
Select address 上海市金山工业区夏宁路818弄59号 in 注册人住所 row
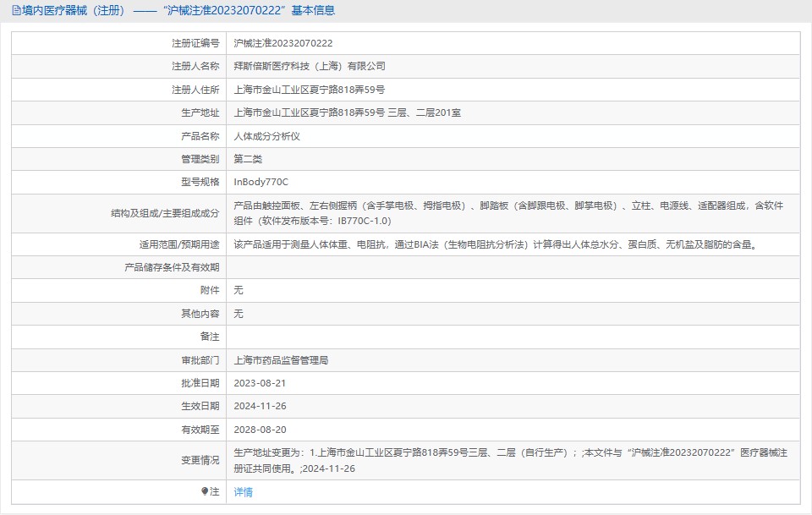pos(310,90)
